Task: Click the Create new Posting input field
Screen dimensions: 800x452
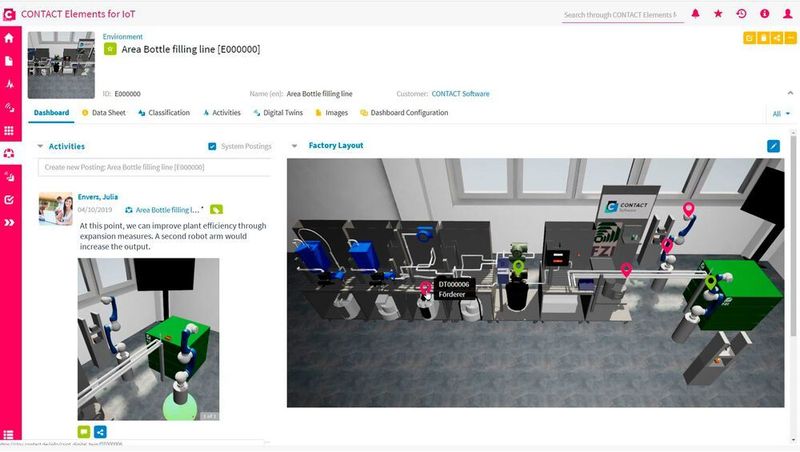Action: click(155, 167)
